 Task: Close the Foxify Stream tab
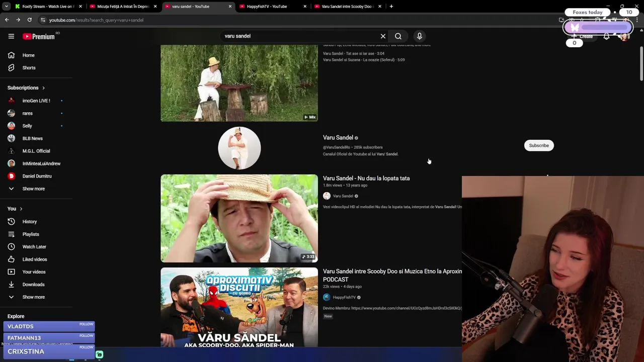point(80,7)
